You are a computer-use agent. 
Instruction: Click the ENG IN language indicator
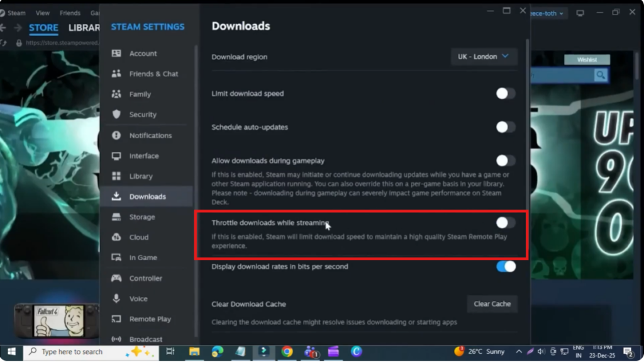[578, 352]
